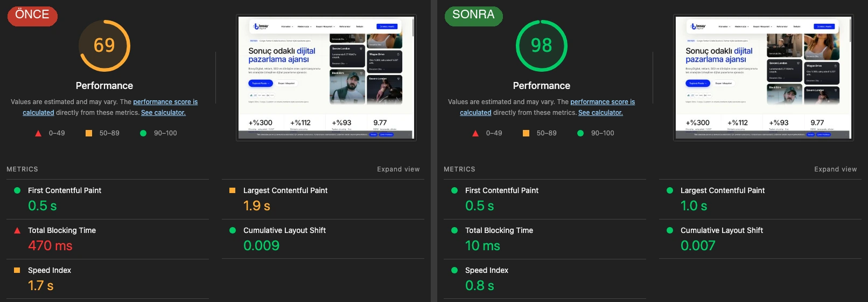Viewport: 868px width, 302px height.
Task: Click the green circle beside SONRA Largest Contentful Paint
Action: click(670, 190)
